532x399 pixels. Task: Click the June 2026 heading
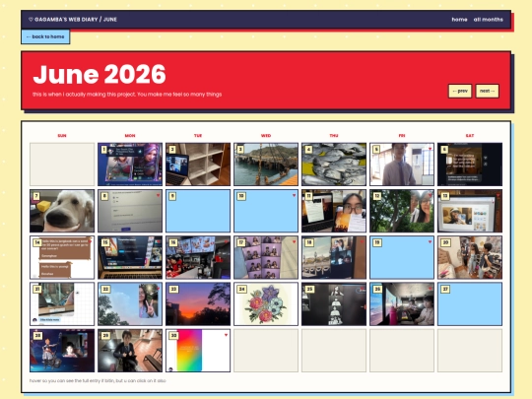[100, 74]
